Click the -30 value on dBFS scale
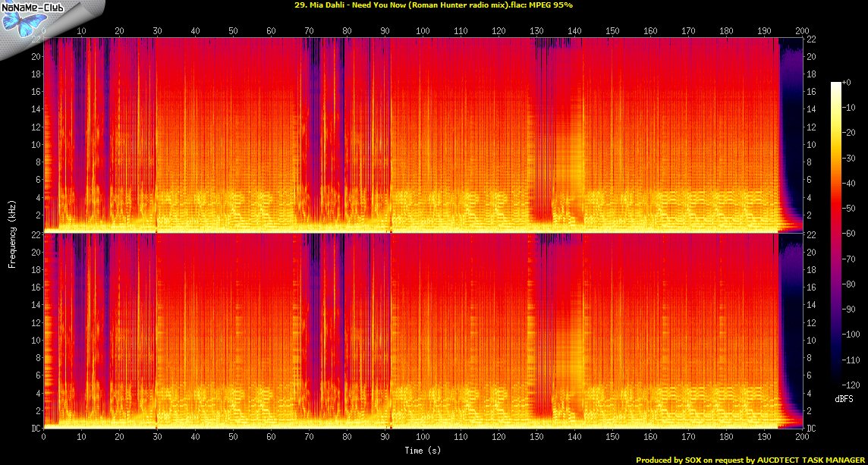Viewport: 868px width, 465px height. (x=854, y=159)
